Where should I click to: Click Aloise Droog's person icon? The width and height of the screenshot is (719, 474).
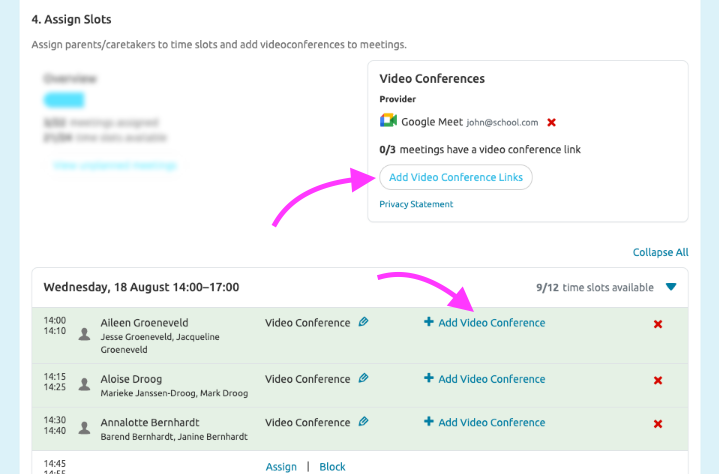[84, 384]
